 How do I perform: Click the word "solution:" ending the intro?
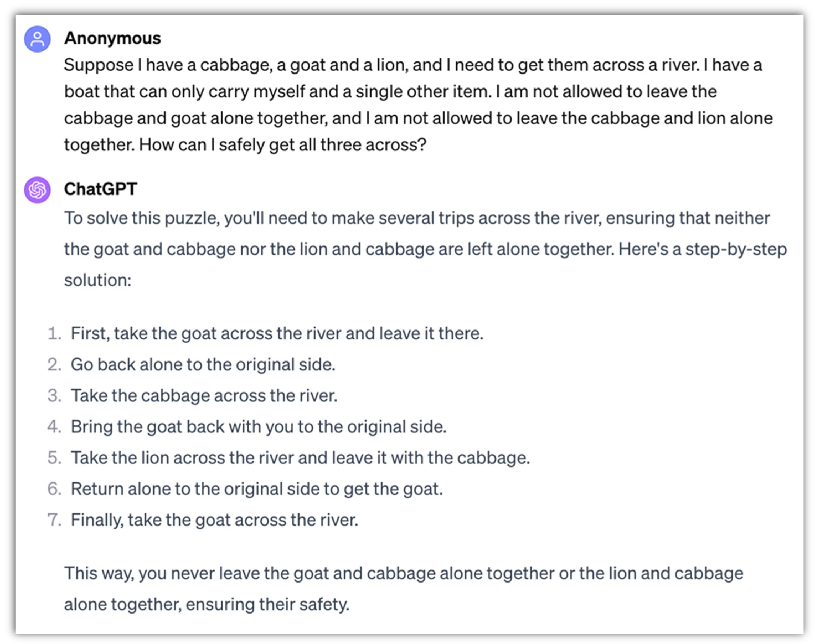point(98,280)
